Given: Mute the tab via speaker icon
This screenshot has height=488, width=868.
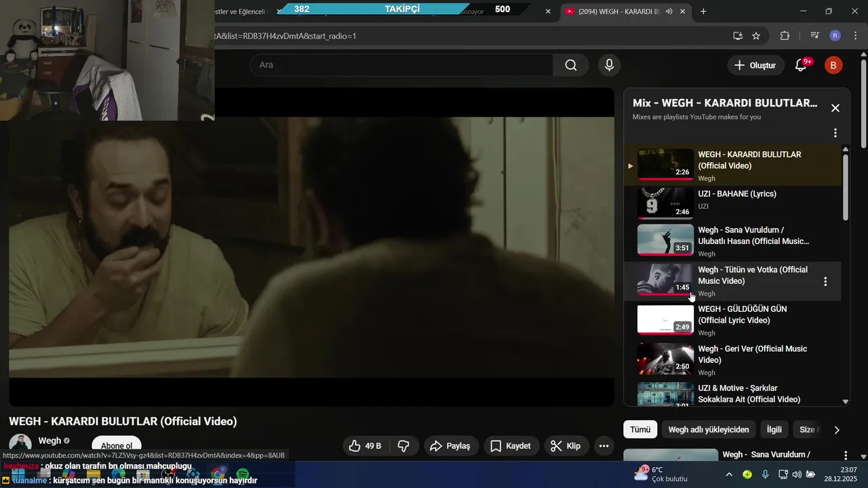Looking at the screenshot, I should [x=669, y=12].
